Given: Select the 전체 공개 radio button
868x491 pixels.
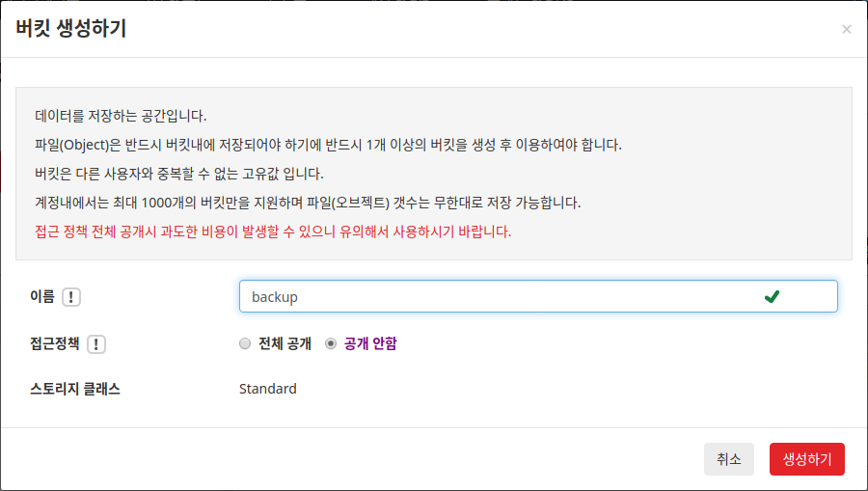Looking at the screenshot, I should tap(245, 343).
